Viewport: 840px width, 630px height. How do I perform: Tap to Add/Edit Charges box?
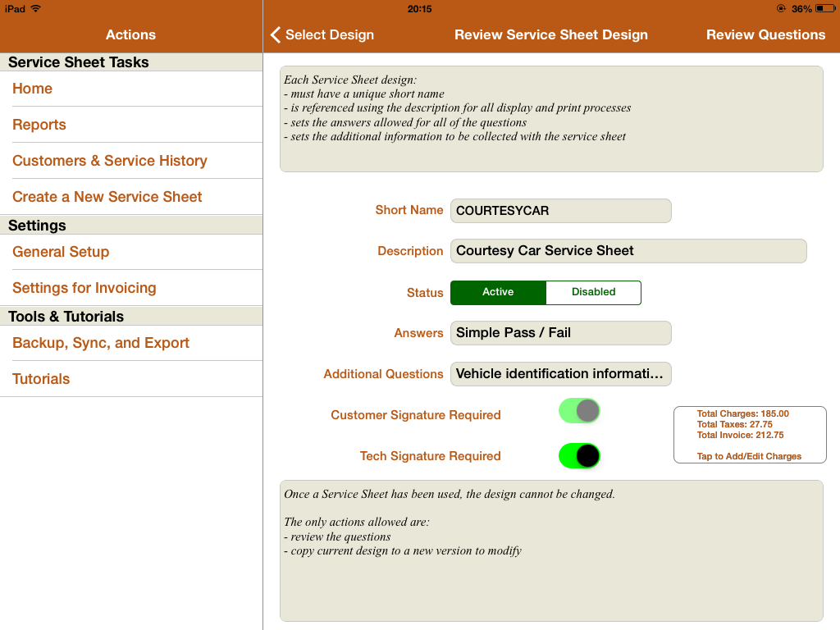pos(749,435)
